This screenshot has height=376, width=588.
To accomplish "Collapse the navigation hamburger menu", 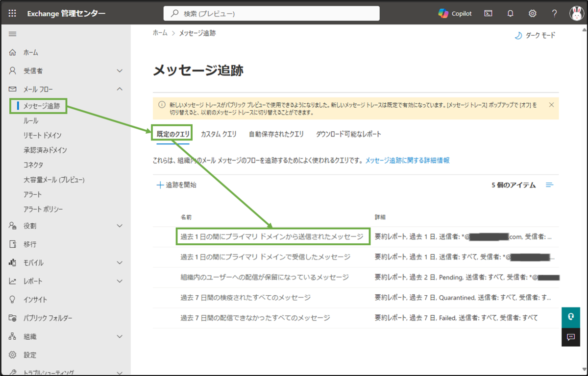I will coord(13,34).
